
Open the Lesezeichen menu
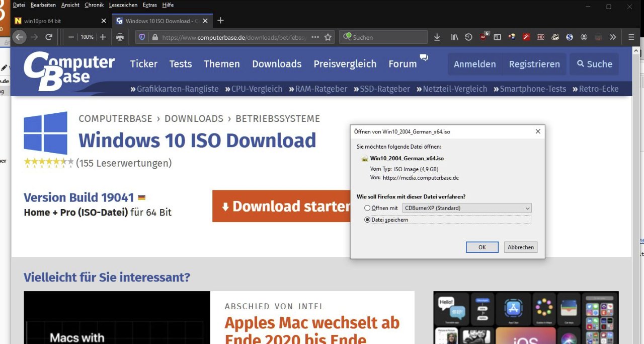[x=123, y=5]
